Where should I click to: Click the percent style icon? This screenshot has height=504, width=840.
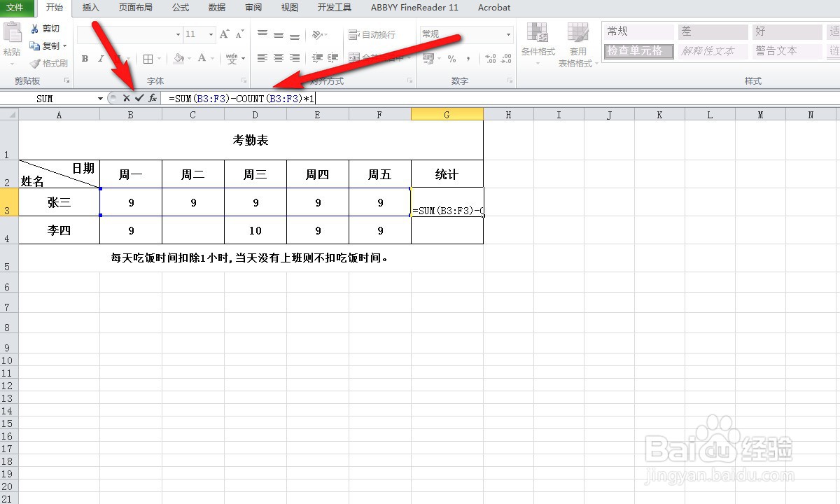click(x=452, y=58)
